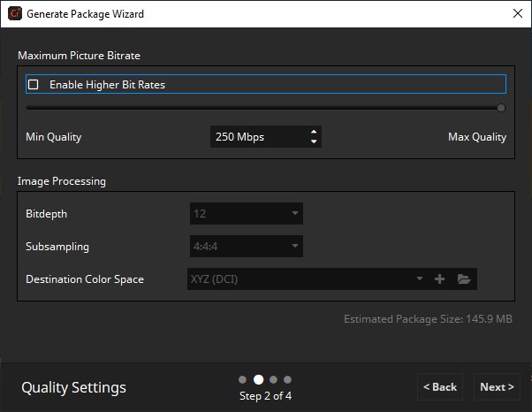Click the app logo in title bar

click(14, 14)
